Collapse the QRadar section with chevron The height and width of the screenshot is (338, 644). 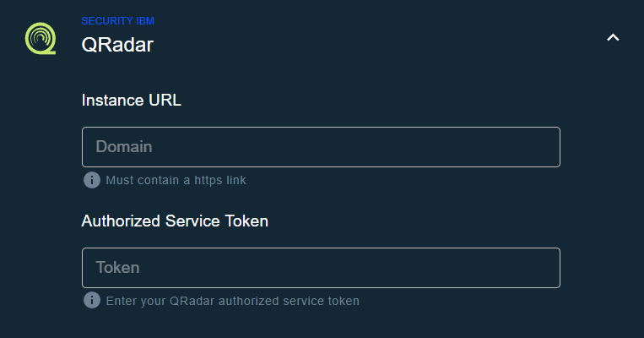tap(613, 37)
